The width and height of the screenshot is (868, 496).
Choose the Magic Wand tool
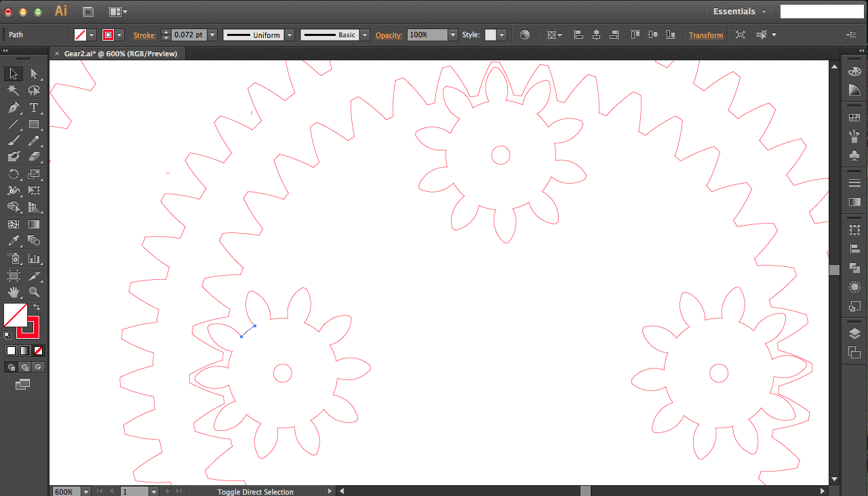[x=13, y=91]
